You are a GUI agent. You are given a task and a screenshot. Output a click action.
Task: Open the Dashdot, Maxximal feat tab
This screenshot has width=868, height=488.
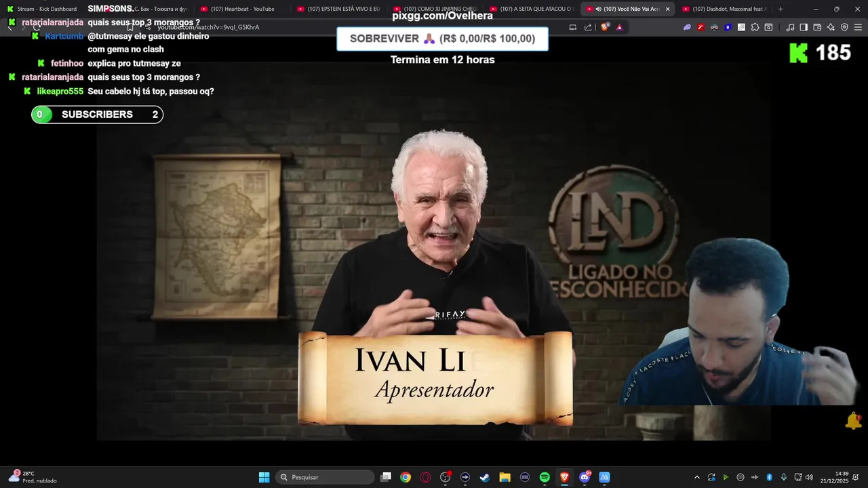[725, 9]
